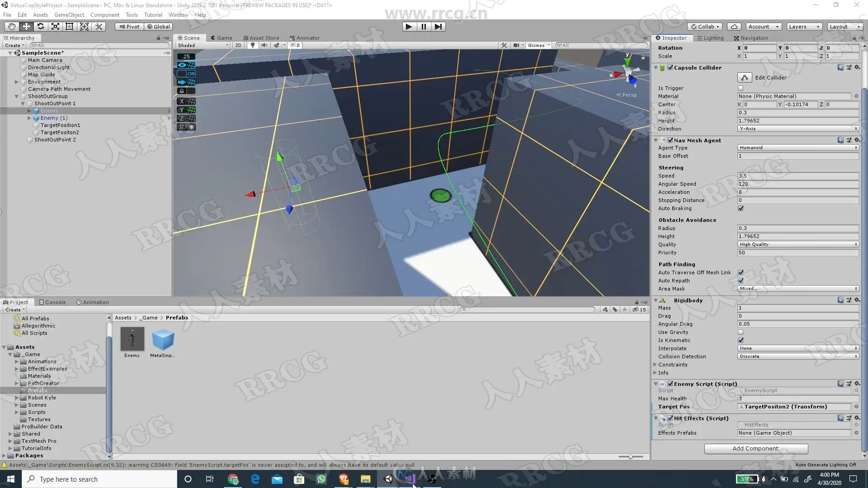Select the Move tool
The image size is (868, 488).
point(26,27)
